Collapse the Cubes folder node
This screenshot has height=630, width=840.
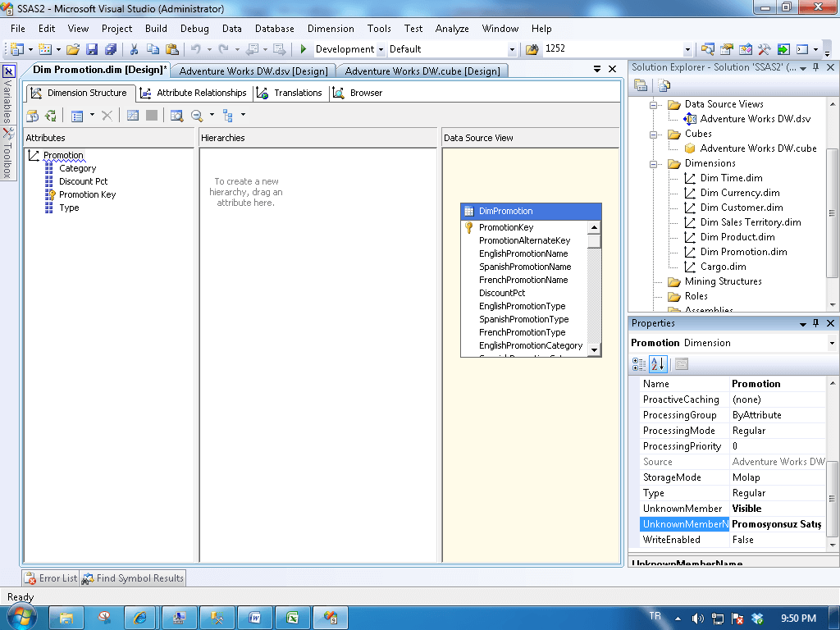[653, 134]
